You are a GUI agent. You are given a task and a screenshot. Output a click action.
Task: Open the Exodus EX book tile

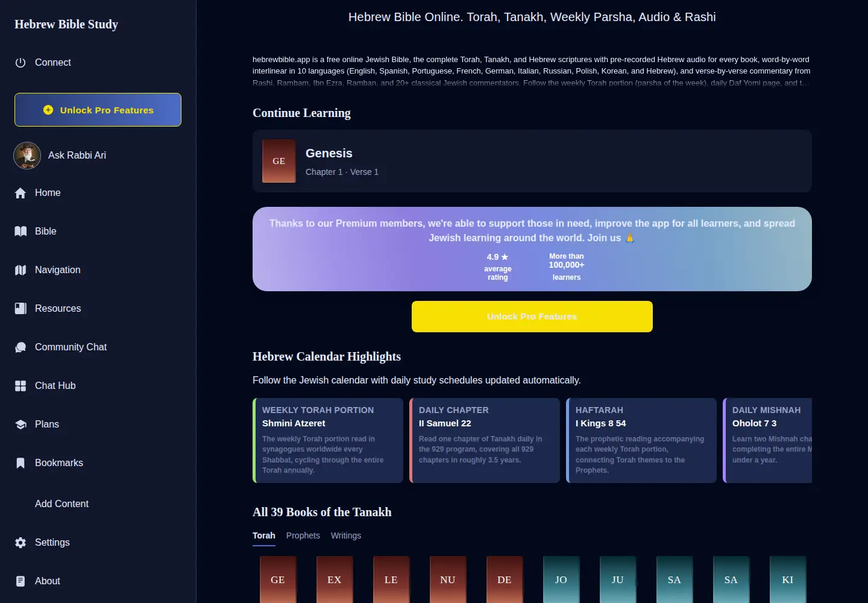335,579
